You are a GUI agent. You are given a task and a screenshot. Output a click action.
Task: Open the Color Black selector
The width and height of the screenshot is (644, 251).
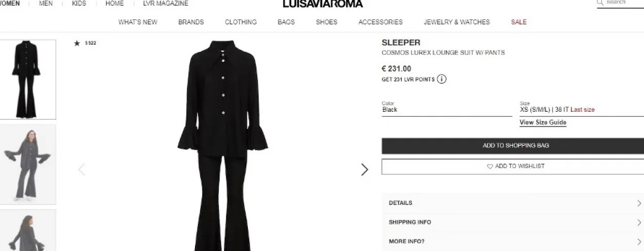(x=447, y=108)
